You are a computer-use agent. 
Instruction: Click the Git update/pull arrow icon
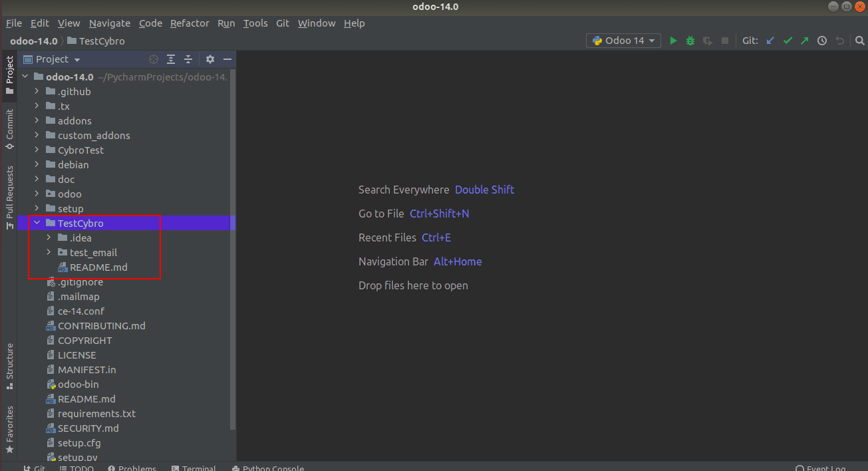[x=770, y=41]
